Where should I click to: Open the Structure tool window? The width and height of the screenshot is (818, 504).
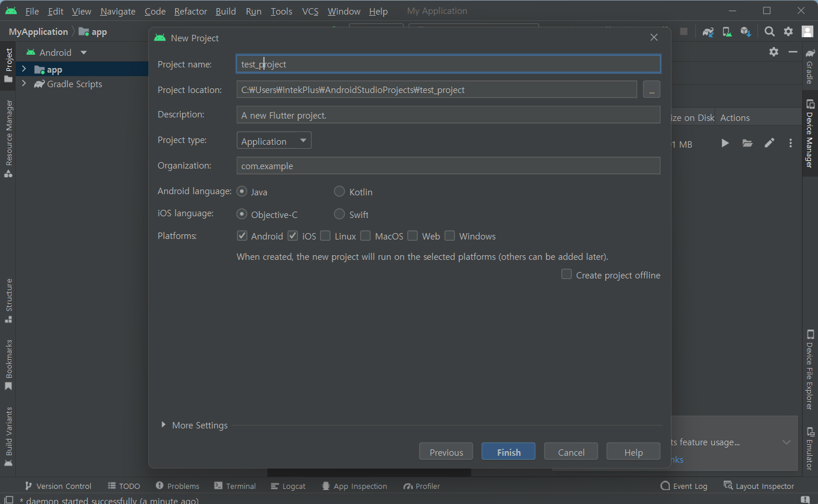coord(9,301)
